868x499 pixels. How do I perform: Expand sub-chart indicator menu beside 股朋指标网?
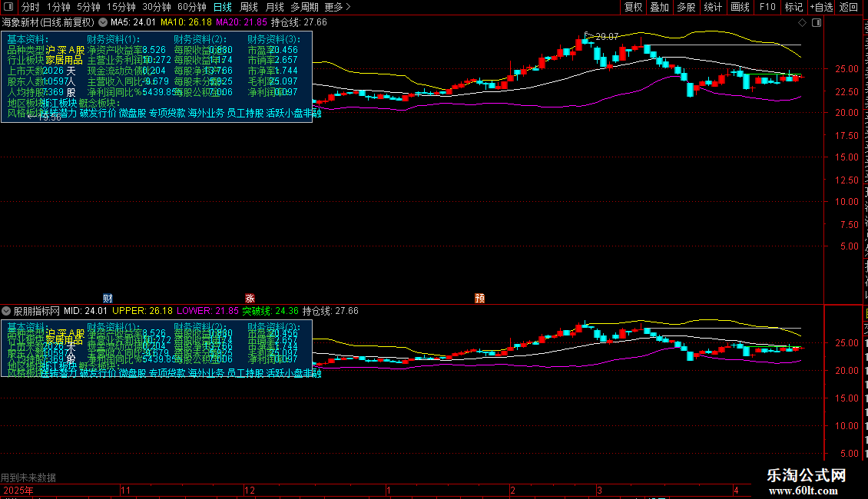click(6, 311)
